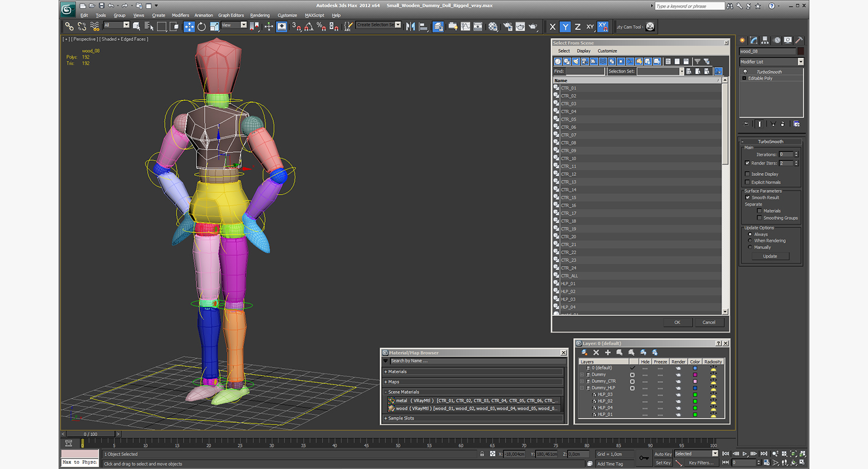
Task: Expand the Maps group in Material Browser
Action: click(x=474, y=382)
